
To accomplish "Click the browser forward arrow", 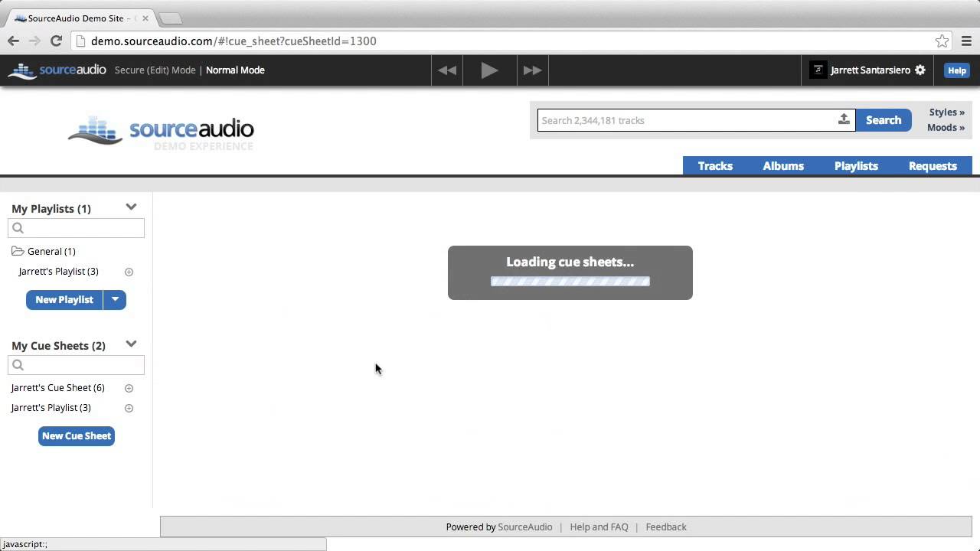I will click(x=34, y=41).
